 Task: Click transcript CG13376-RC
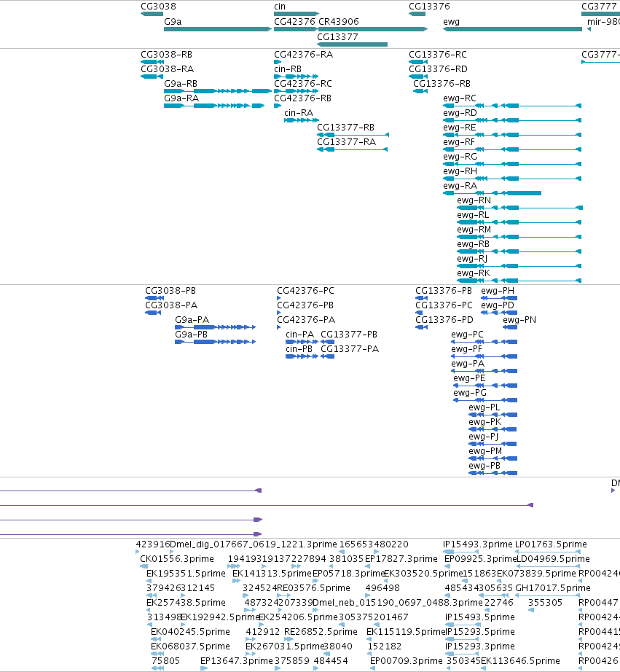[x=417, y=62]
